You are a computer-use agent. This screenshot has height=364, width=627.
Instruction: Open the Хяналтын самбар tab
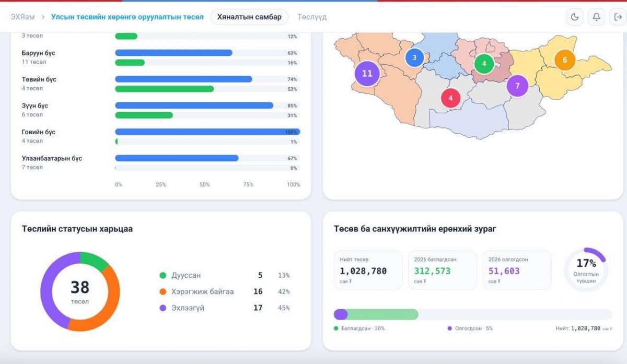[249, 17]
